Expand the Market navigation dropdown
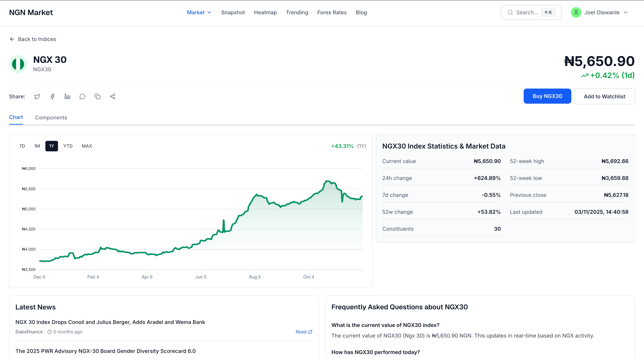The height and width of the screenshot is (358, 644). pos(199,12)
